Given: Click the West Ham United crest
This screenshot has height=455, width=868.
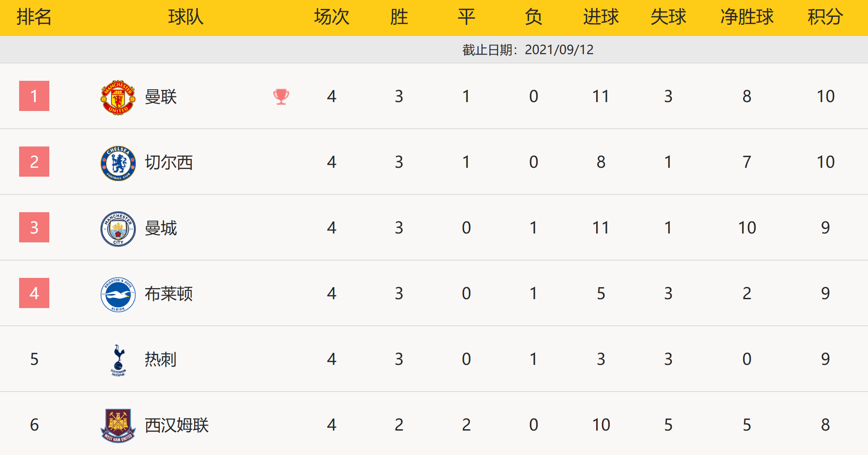Looking at the screenshot, I should tap(118, 426).
